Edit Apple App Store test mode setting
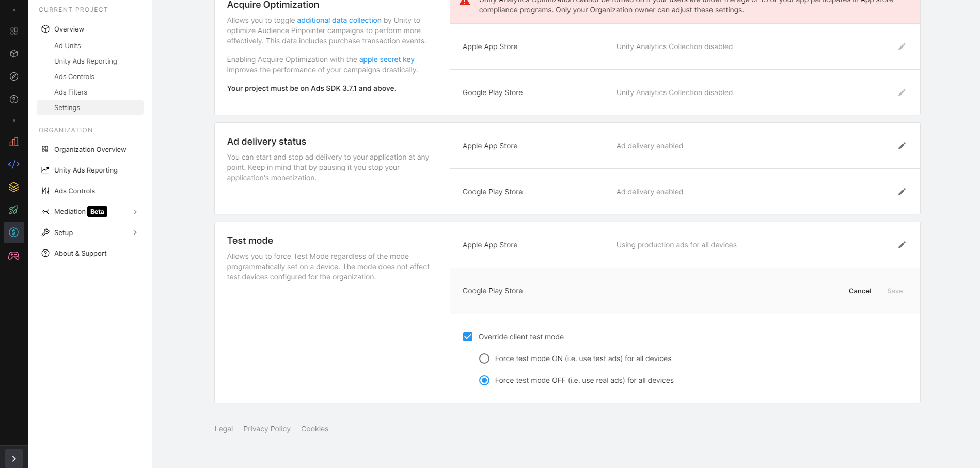980x468 pixels. (902, 245)
